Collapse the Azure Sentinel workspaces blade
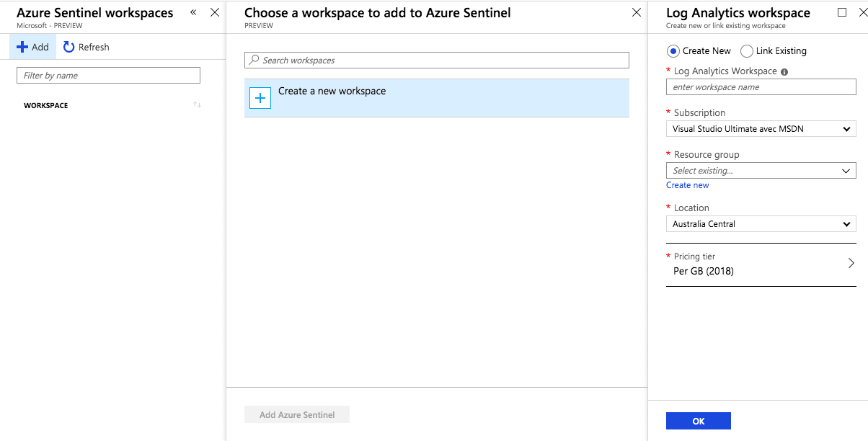This screenshot has width=868, height=441. tap(193, 12)
